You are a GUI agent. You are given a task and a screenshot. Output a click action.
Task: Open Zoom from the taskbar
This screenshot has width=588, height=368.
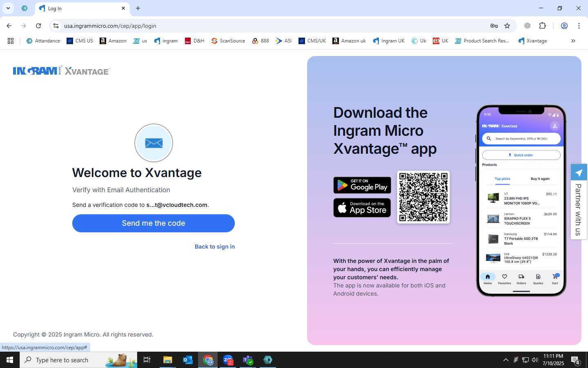228,360
